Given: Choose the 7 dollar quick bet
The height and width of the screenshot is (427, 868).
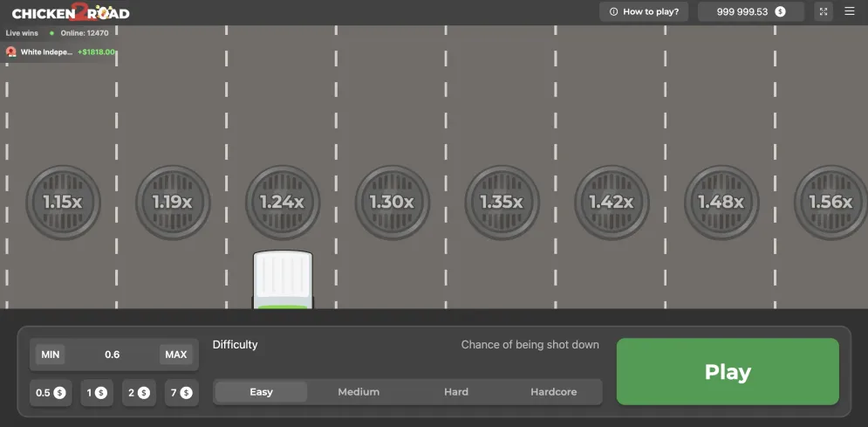Looking at the screenshot, I should pyautogui.click(x=181, y=393).
